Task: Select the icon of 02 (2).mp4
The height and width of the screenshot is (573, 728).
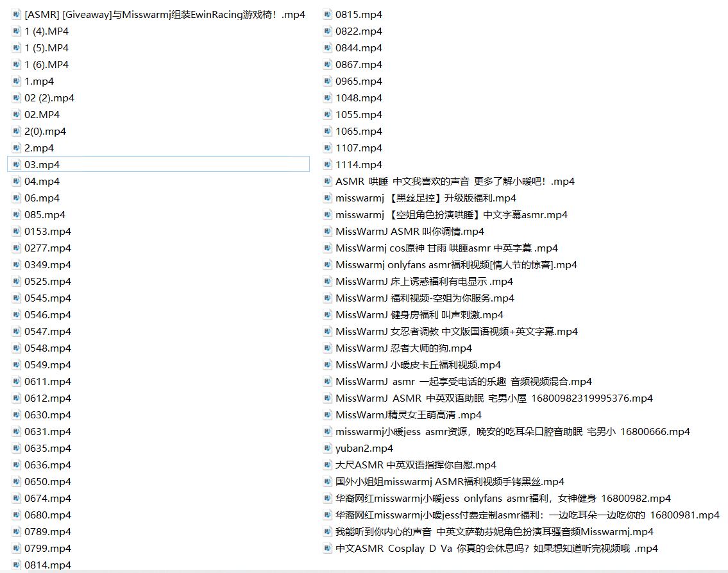Action: tap(16, 98)
